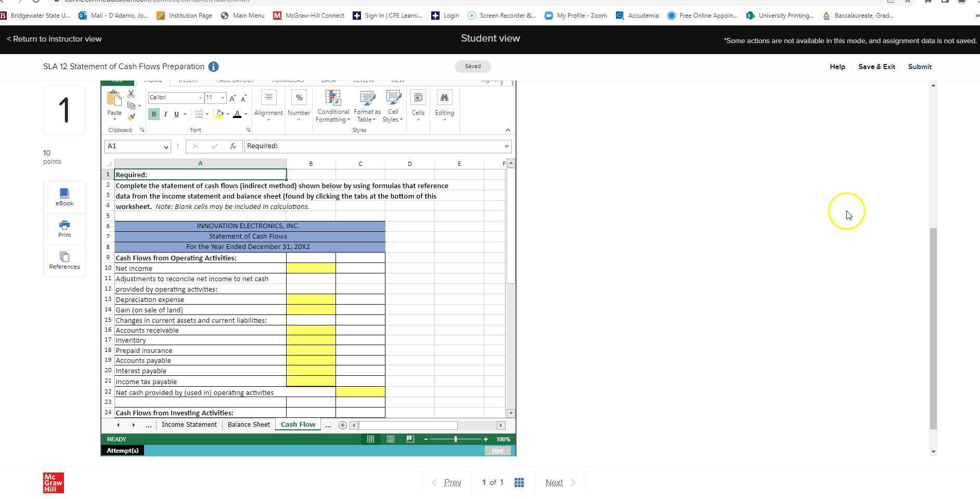
Task: Move the zoom slider handle
Action: pyautogui.click(x=456, y=439)
